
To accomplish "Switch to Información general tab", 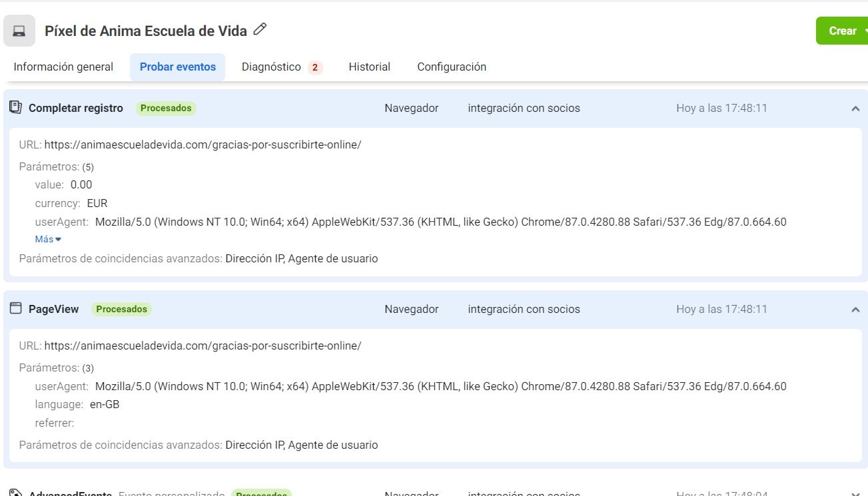I will pyautogui.click(x=63, y=67).
